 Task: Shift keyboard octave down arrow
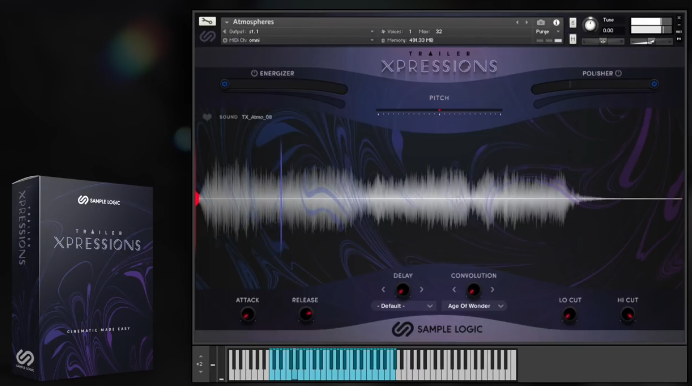tap(200, 372)
